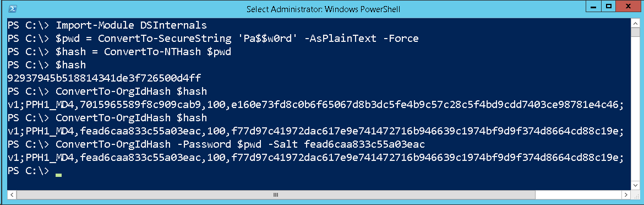Viewport: 644px width, 205px height.
Task: Click the second ConvertTo-OrgIdHash $hash command
Action: click(x=107, y=118)
